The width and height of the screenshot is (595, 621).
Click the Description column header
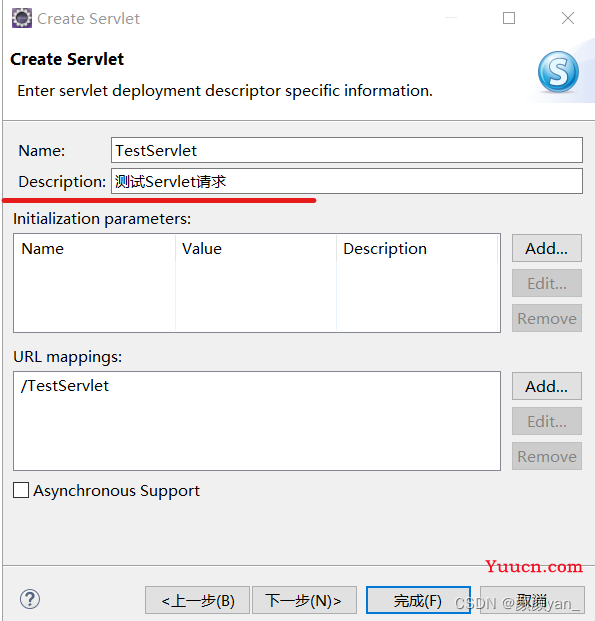pyautogui.click(x=417, y=249)
